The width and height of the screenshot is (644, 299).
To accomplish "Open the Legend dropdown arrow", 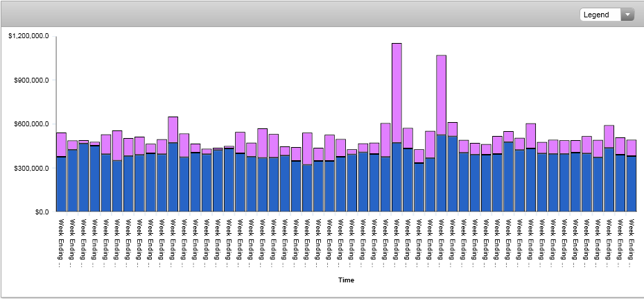I will tap(627, 15).
